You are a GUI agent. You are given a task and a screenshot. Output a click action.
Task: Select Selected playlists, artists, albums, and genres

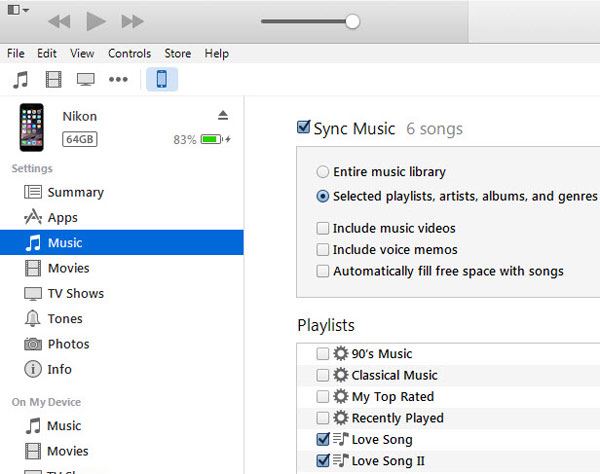click(x=323, y=196)
